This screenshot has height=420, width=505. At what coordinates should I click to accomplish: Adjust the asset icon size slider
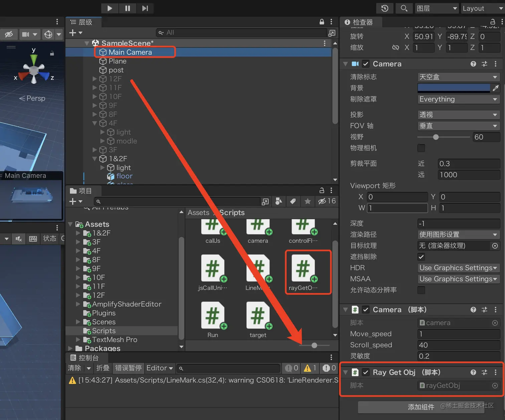pos(314,345)
